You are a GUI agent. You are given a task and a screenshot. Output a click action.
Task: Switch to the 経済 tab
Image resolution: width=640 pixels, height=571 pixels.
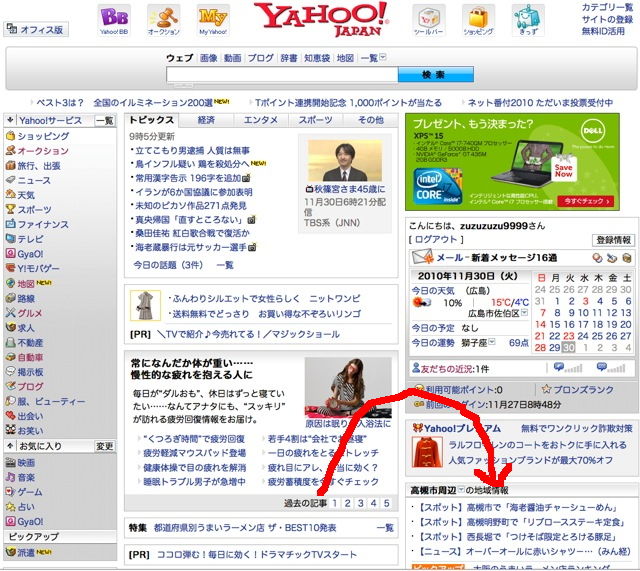pyautogui.click(x=206, y=120)
